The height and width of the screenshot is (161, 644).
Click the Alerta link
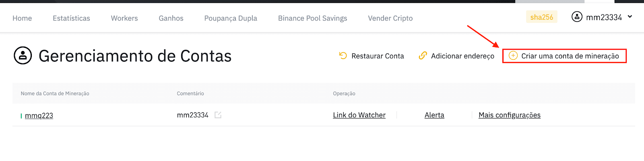coord(434,115)
